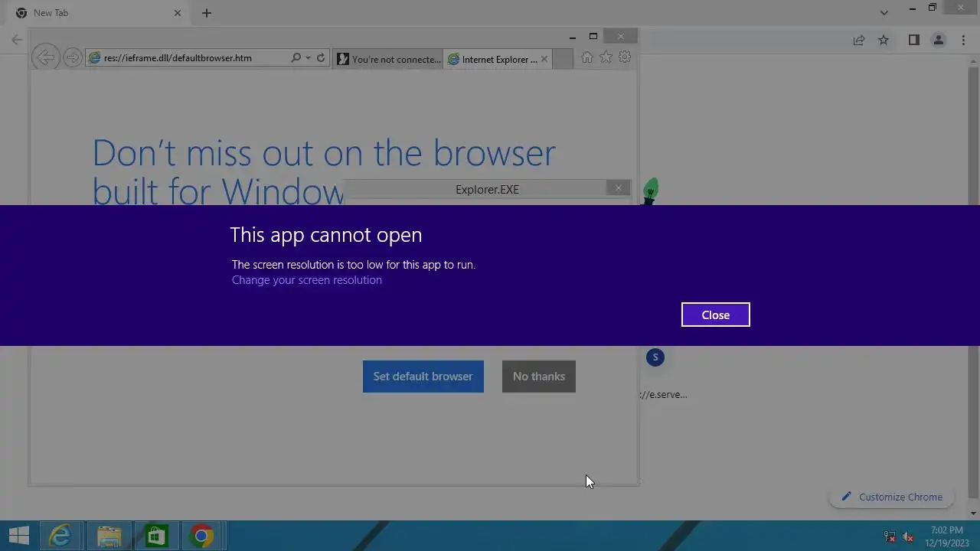The width and height of the screenshot is (980, 551).
Task: Open Windows Store from taskbar
Action: pyautogui.click(x=156, y=536)
